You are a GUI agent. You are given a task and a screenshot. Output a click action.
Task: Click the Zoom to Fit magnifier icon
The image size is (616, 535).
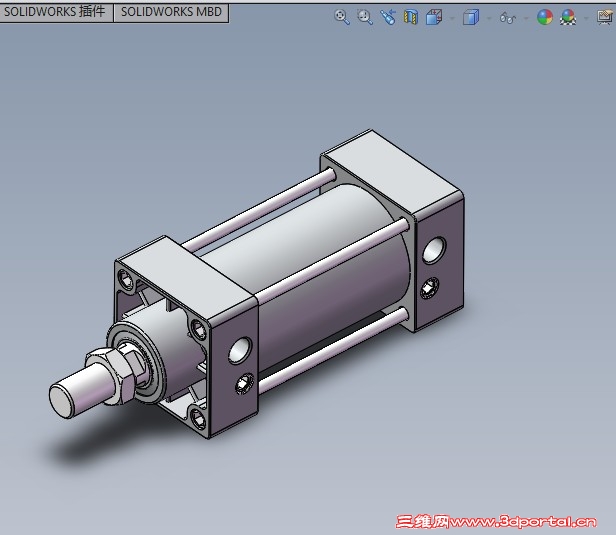click(x=341, y=17)
